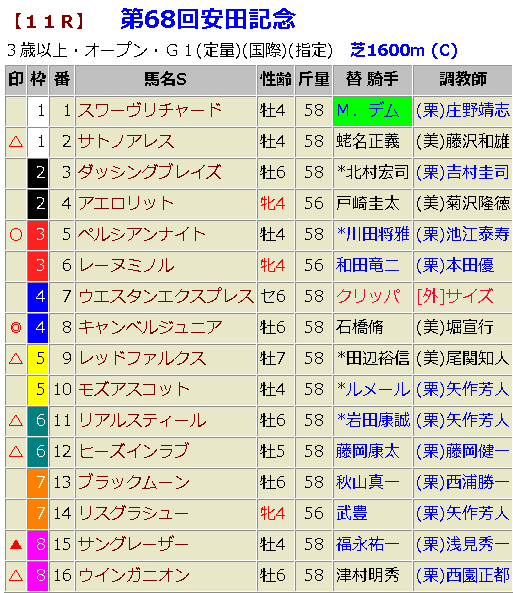513x593 pixels.
Task: Click triangle mark on ヒーズインラブ row
Action: click(x=16, y=452)
